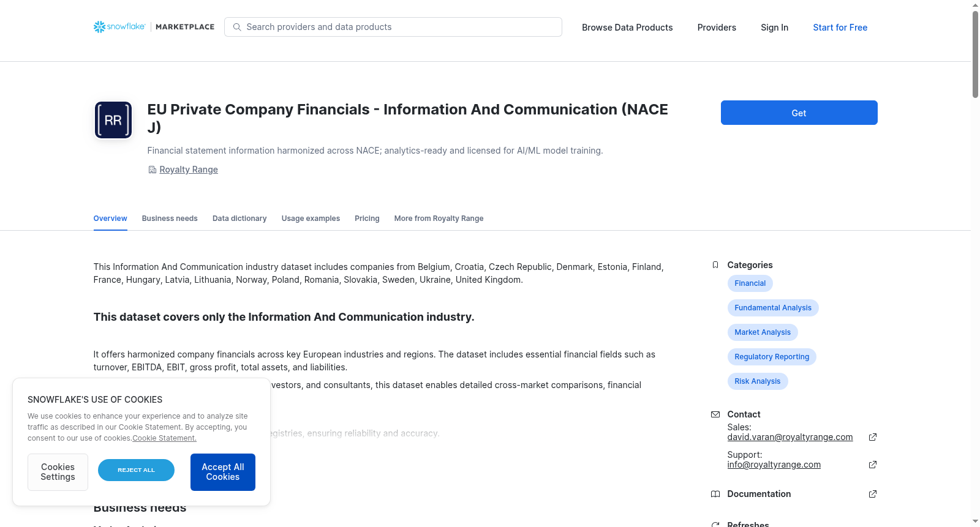Open the Providers page

(x=717, y=28)
